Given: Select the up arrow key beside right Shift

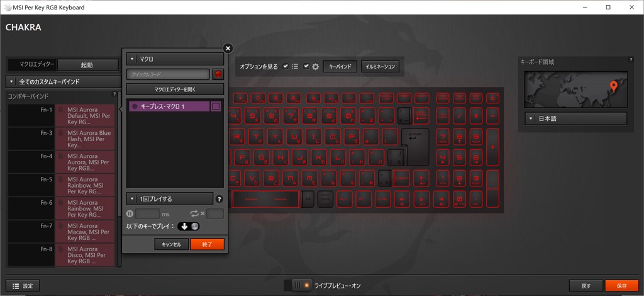Looking at the screenshot, I should tap(421, 178).
